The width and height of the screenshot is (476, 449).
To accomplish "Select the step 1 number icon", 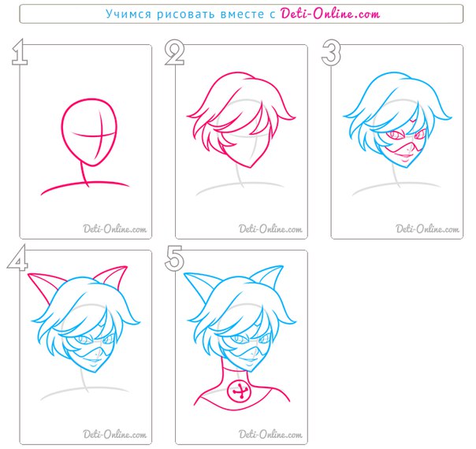I will tap(20, 52).
